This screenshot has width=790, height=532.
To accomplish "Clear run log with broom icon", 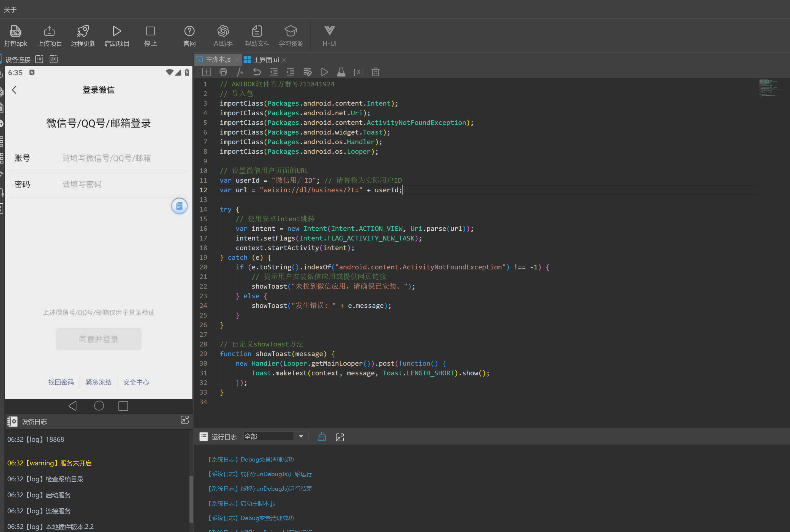I will pyautogui.click(x=322, y=437).
